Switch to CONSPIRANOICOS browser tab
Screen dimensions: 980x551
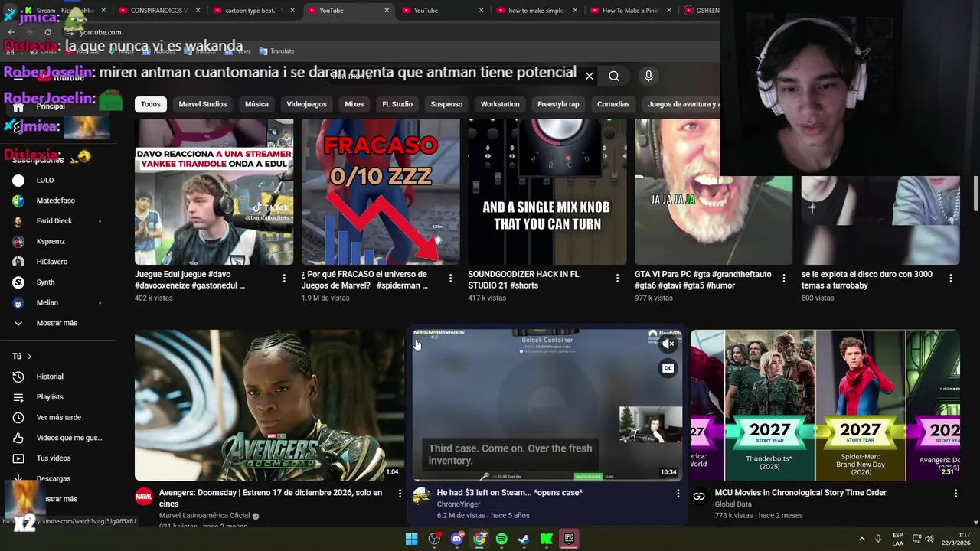tap(159, 11)
